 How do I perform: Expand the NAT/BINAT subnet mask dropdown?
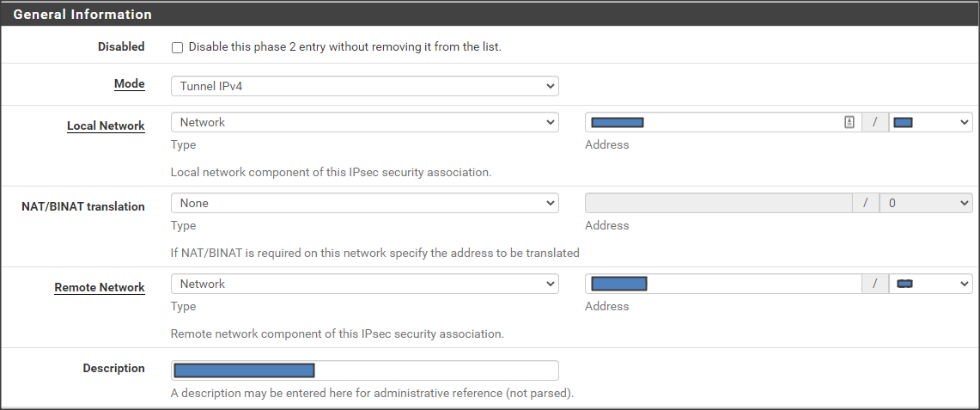tap(926, 204)
